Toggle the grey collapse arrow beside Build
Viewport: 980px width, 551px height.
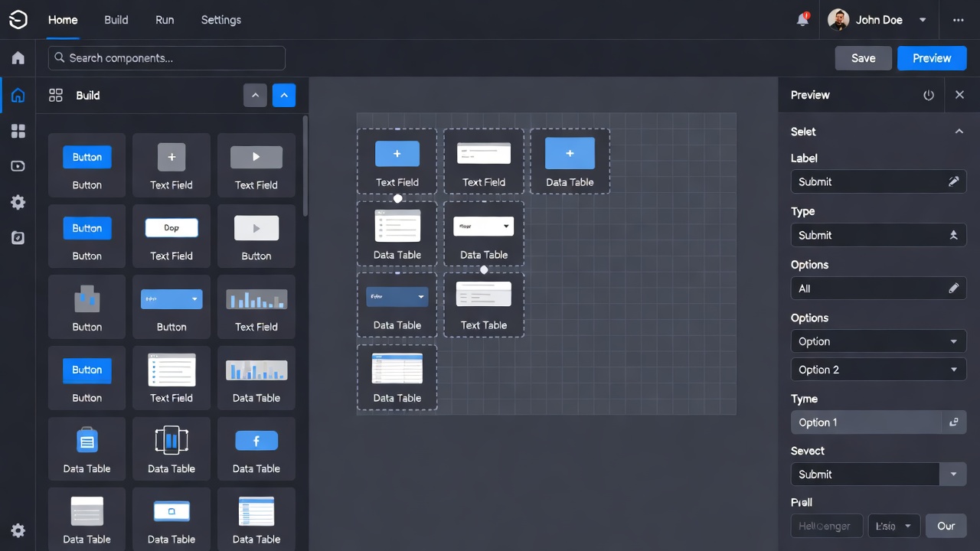[x=255, y=95]
